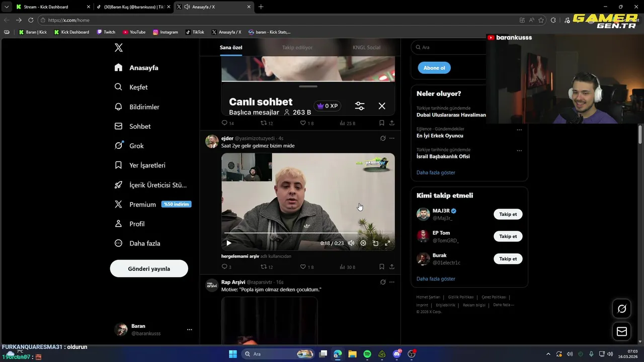Open Anasayfa in the left sidebar
This screenshot has height=362, width=644.
pyautogui.click(x=136, y=67)
